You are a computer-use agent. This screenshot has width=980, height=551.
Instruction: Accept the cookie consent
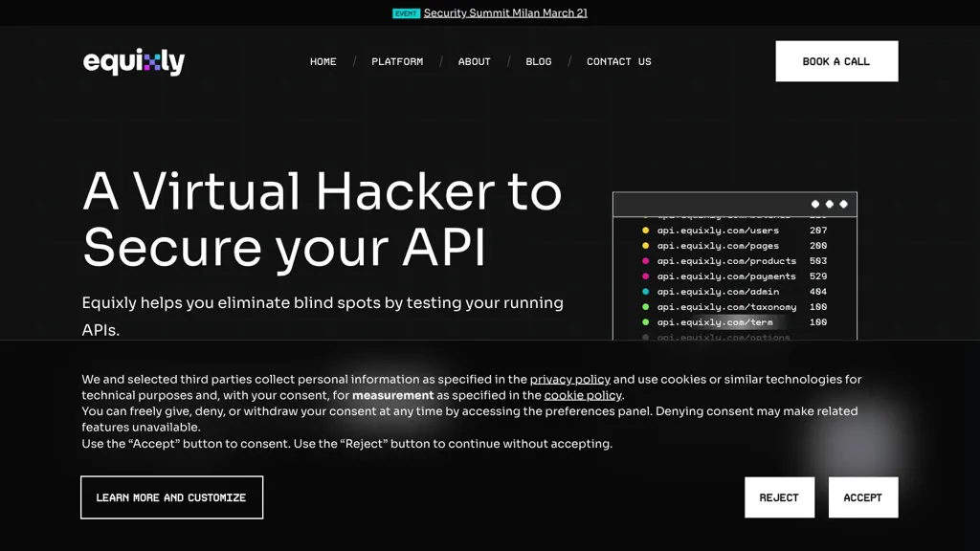pyautogui.click(x=862, y=496)
